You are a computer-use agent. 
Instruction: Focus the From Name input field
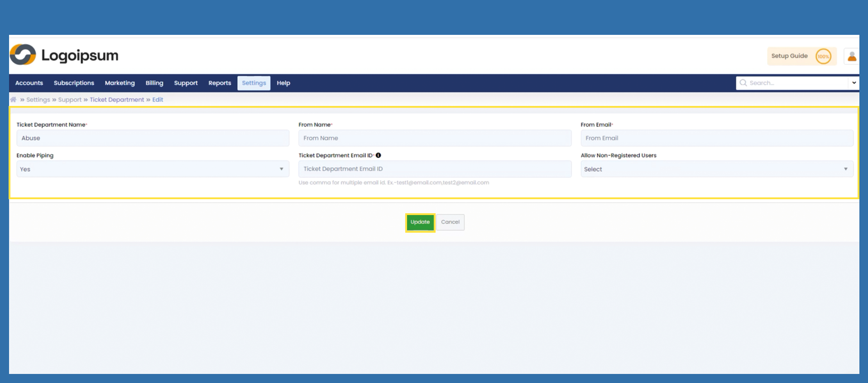[435, 138]
